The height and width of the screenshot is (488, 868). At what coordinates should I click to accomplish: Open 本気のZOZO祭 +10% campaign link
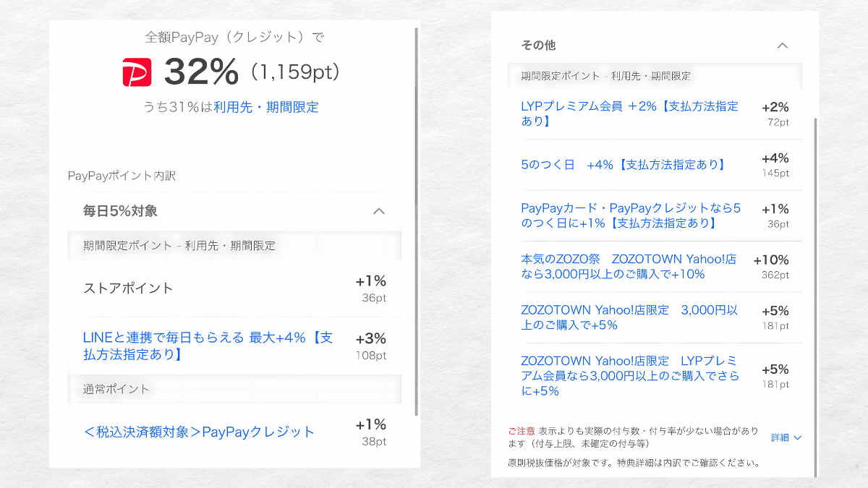628,267
